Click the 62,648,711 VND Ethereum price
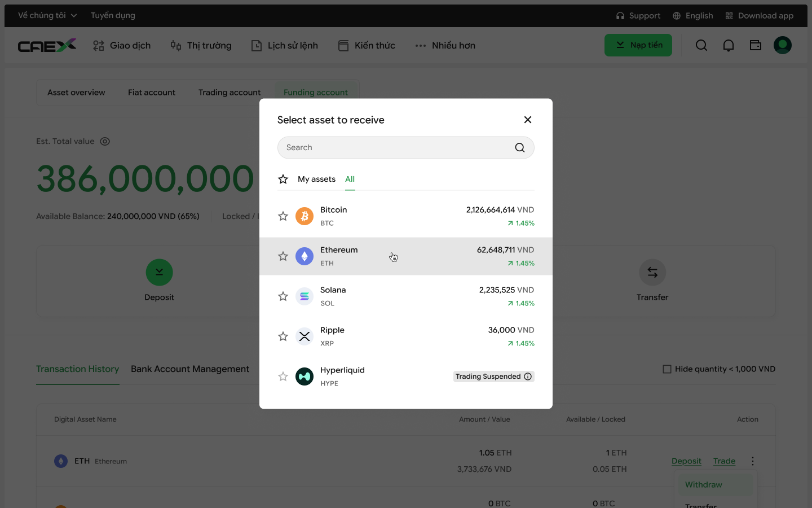This screenshot has width=812, height=508. (505, 249)
